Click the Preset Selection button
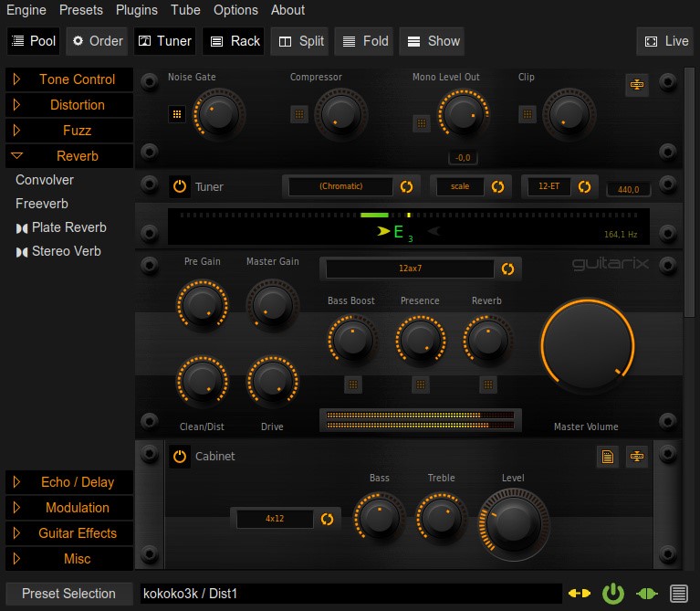700x611 pixels. pos(68,594)
